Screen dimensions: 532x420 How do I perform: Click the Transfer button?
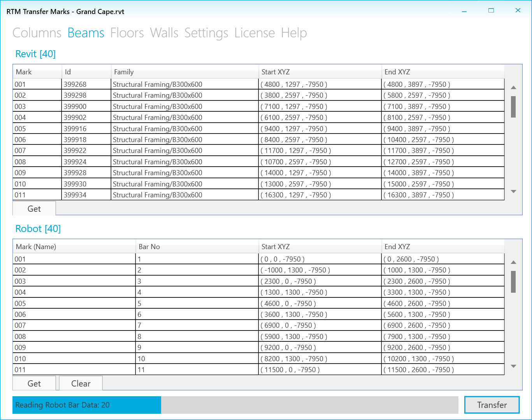coord(492,405)
